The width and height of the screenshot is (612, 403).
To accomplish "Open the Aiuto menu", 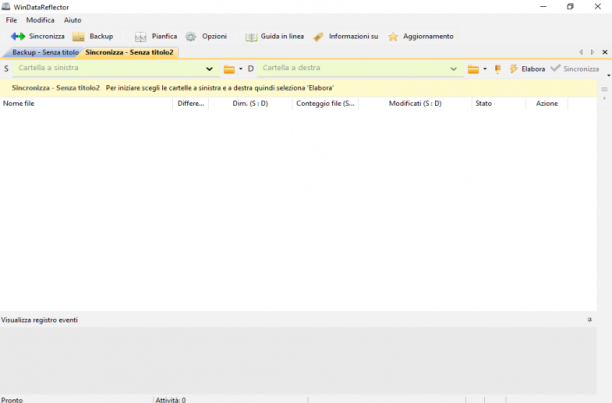I will click(73, 20).
